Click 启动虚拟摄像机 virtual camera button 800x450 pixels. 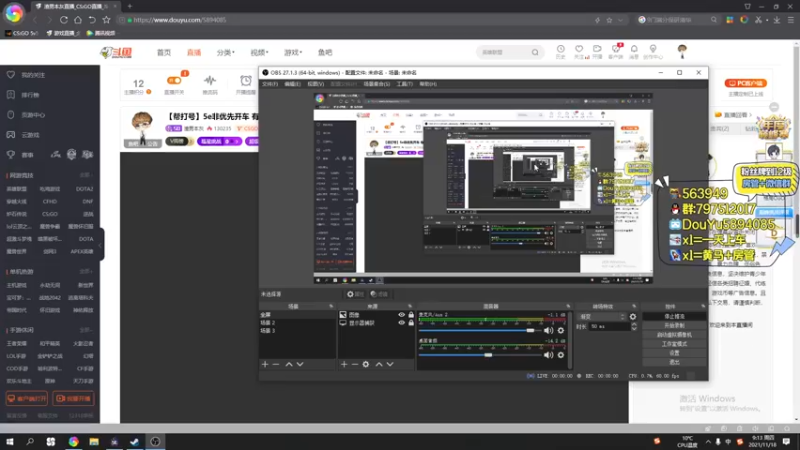click(x=674, y=335)
